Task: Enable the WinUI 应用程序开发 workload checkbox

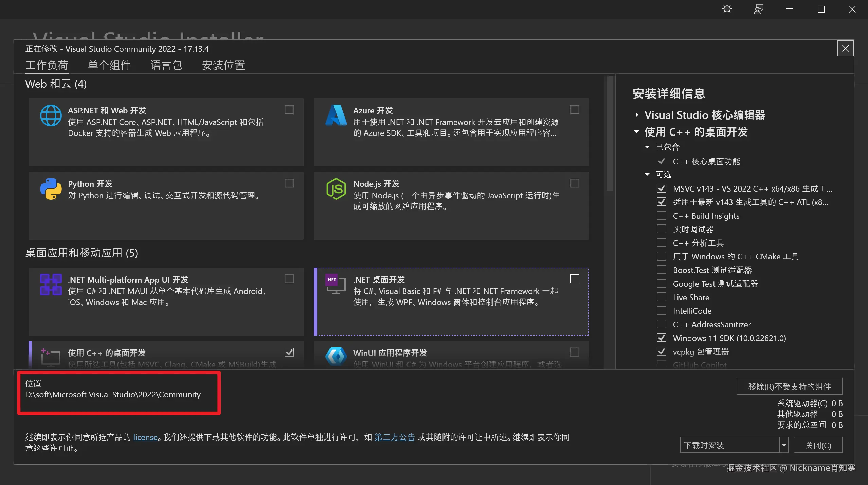Action: coord(575,352)
